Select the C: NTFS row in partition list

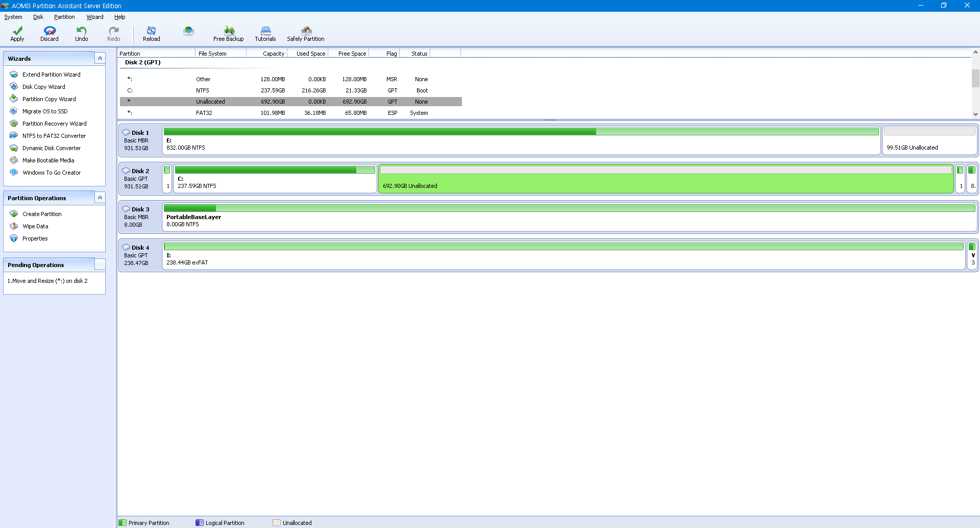point(291,90)
